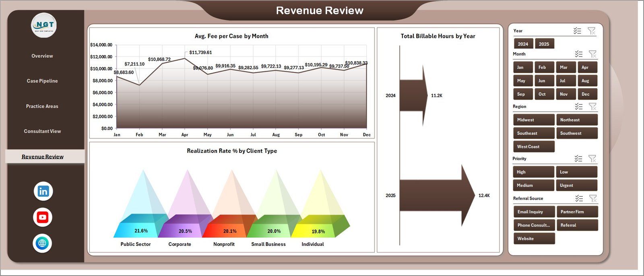This screenshot has height=276, width=644.
Task: Click 'Total Billable Hours by Year' title
Action: [438, 36]
